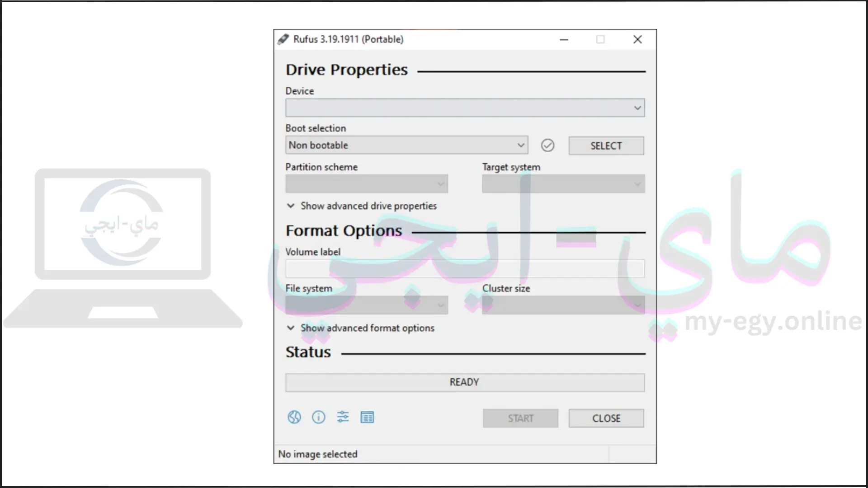
Task: Click the Volume label input field
Action: click(x=464, y=268)
